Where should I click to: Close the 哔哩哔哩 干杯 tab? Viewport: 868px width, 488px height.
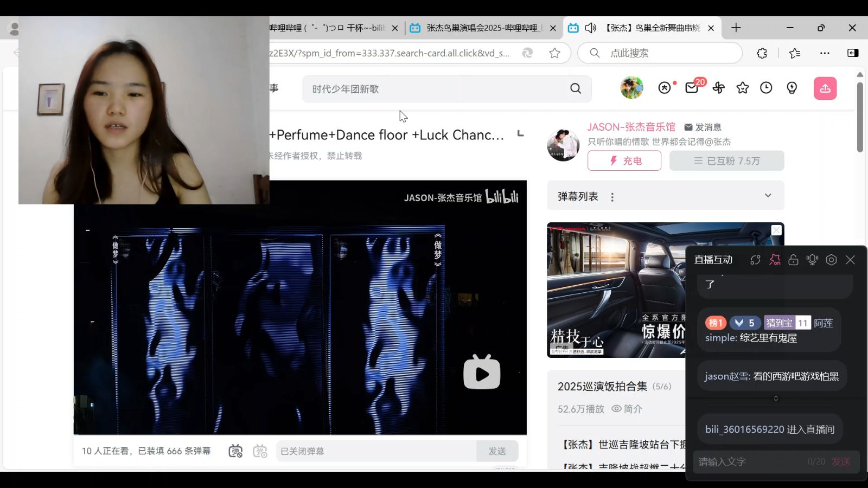click(395, 28)
